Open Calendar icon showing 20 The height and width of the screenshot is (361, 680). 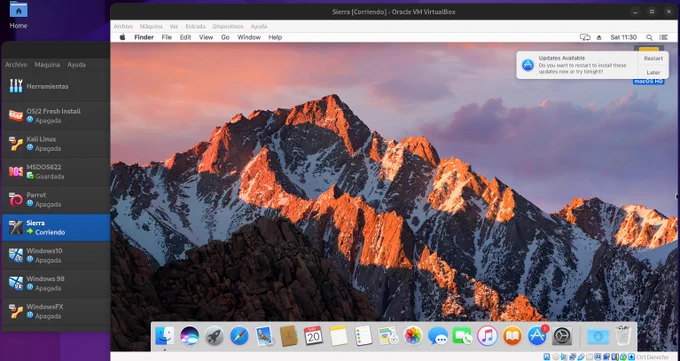(313, 336)
